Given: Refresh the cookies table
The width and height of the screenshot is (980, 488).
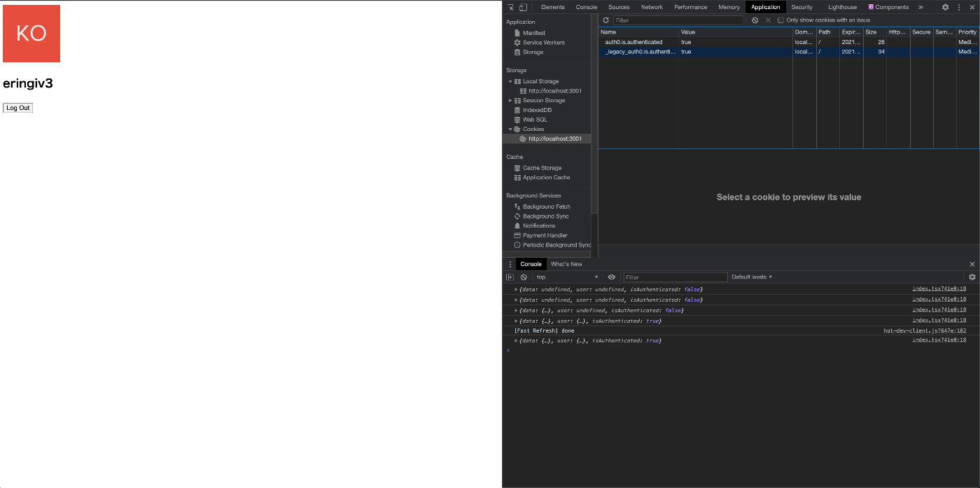Looking at the screenshot, I should pyautogui.click(x=606, y=20).
